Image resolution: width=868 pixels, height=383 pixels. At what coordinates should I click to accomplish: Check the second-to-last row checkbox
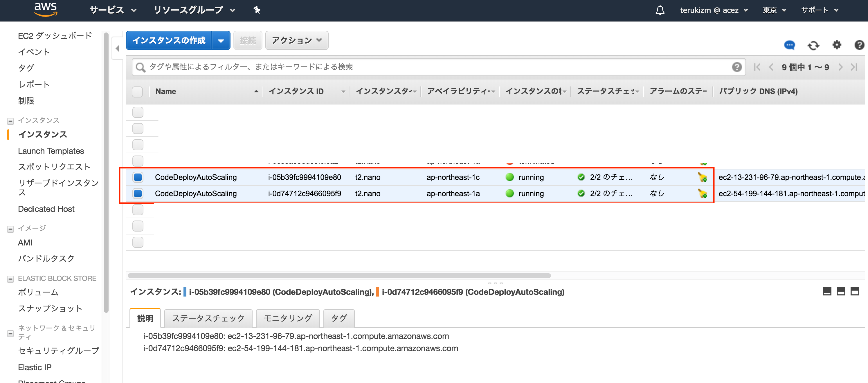click(138, 226)
